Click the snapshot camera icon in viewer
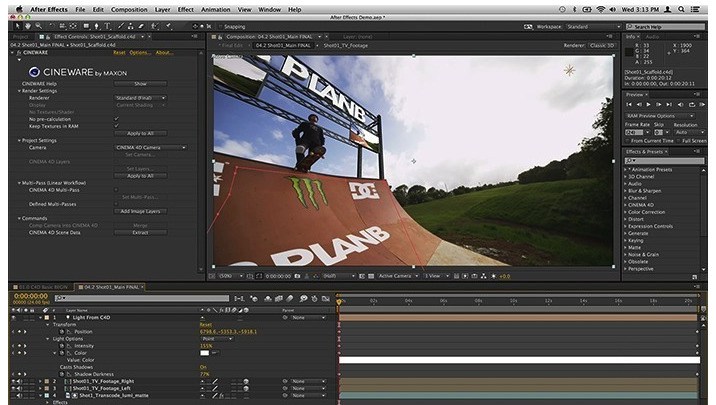Viewport: 716px width, 405px height. pyautogui.click(x=297, y=276)
